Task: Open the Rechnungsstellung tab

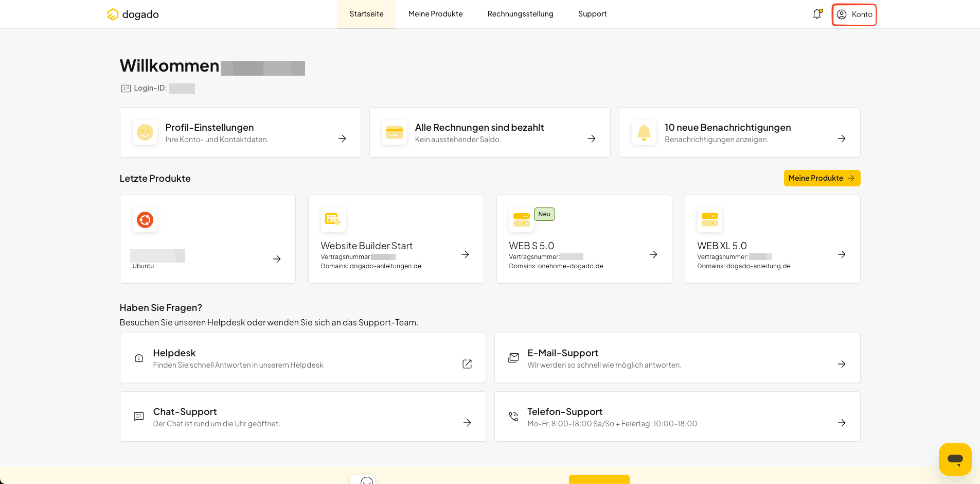Action: point(520,14)
